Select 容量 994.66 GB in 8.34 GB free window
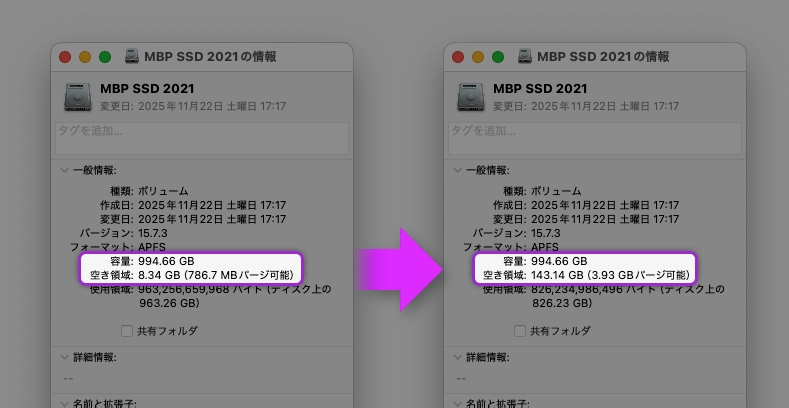 (x=166, y=261)
